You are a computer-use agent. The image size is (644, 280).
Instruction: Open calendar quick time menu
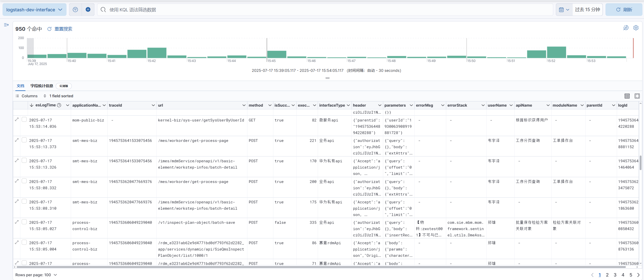point(564,10)
